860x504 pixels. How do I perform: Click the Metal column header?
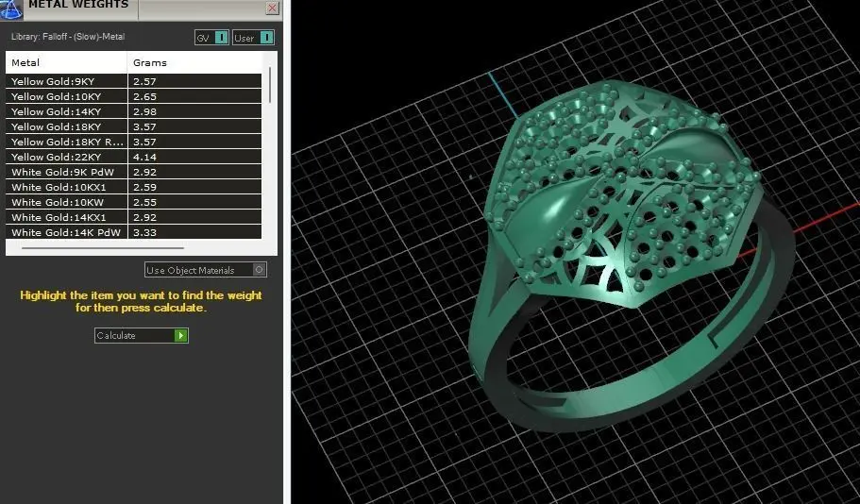point(66,62)
